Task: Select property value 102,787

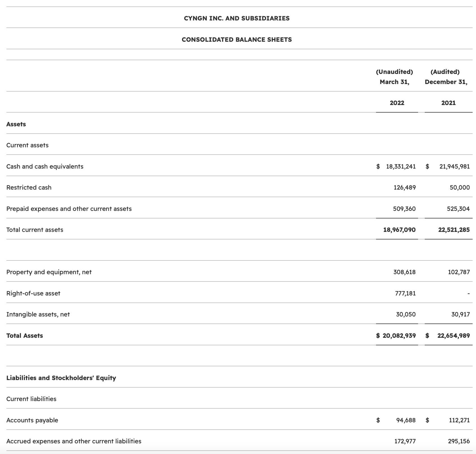Action: click(459, 272)
